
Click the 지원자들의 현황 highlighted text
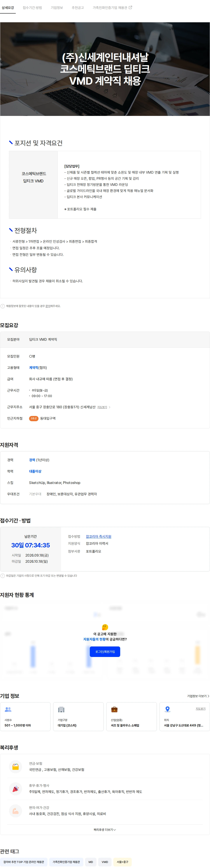click(94, 639)
